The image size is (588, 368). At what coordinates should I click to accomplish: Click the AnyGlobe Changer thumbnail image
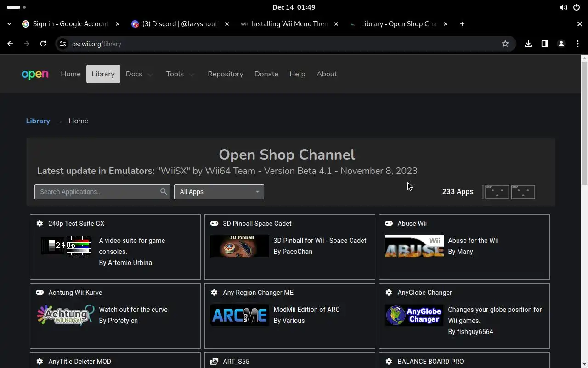414,315
